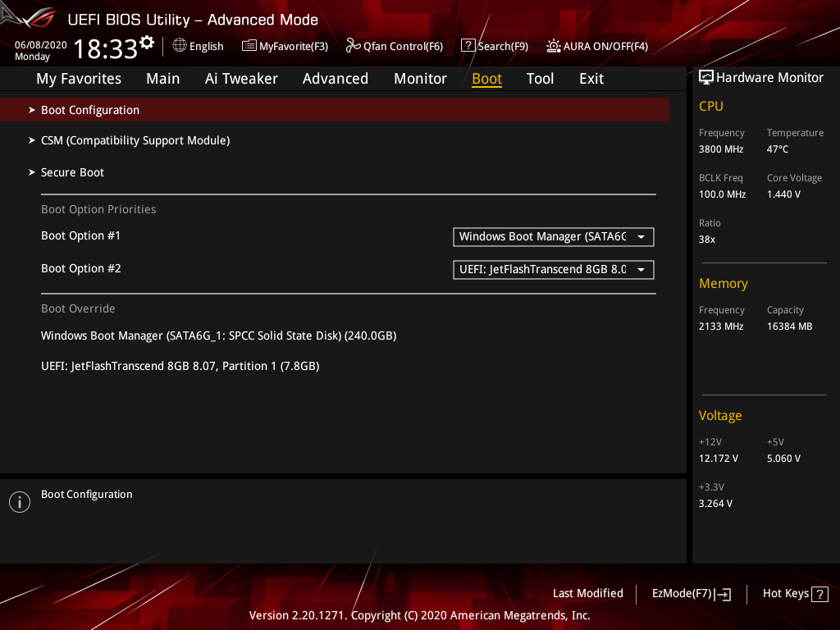
Task: Click the Boot Configuration arrow marker
Action: click(x=32, y=110)
